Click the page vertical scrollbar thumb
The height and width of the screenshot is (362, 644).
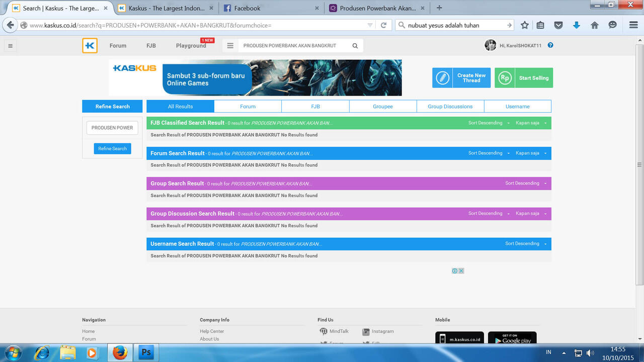639,164
